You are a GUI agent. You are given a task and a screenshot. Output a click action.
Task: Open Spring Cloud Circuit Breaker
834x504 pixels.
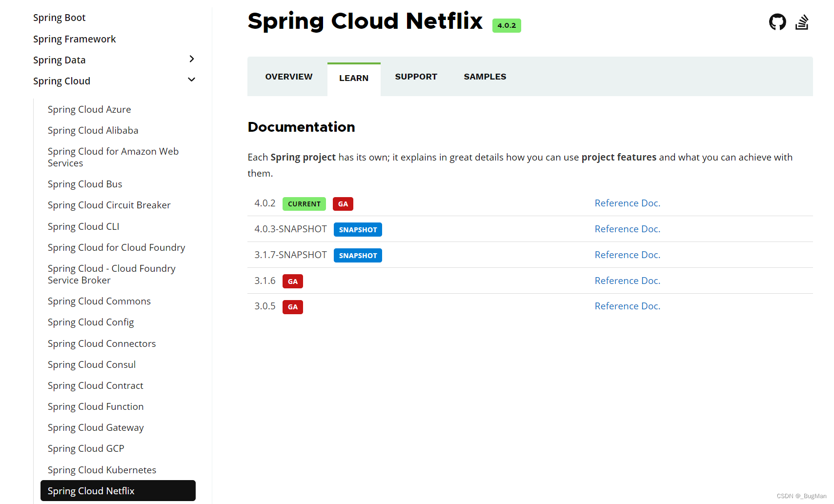click(x=109, y=205)
